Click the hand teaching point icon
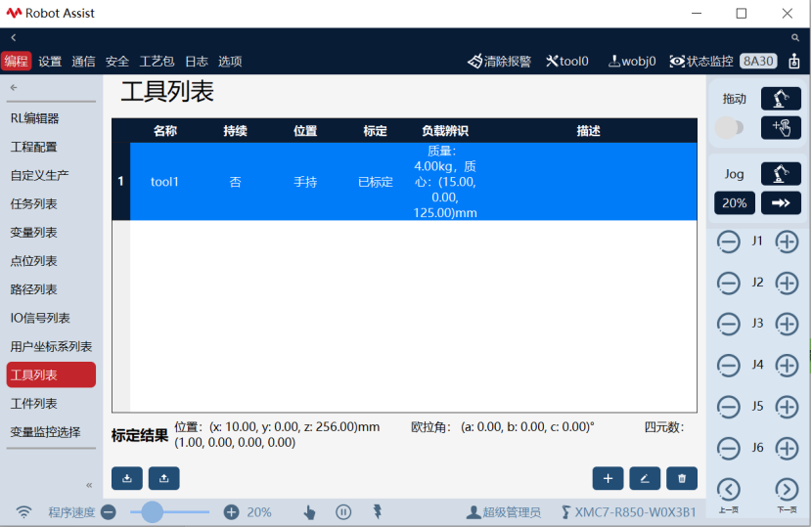The width and height of the screenshot is (812, 527). pos(781,127)
